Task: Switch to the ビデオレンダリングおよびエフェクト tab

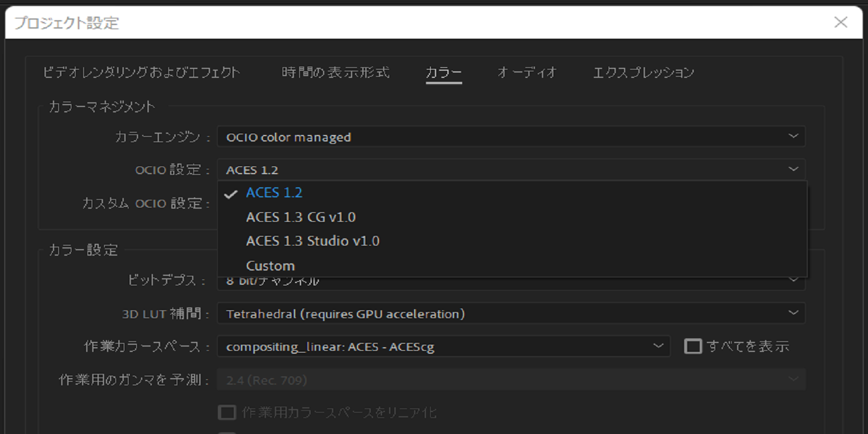Action: tap(143, 72)
